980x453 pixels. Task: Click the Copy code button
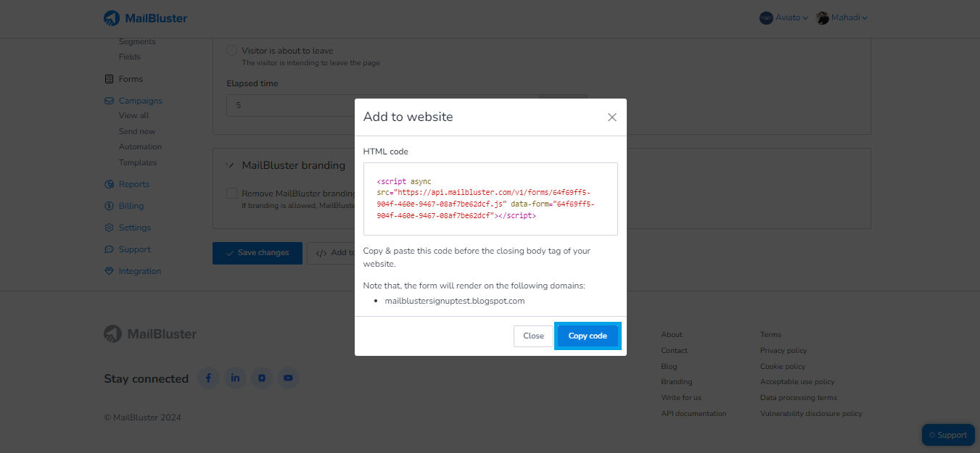coord(588,336)
